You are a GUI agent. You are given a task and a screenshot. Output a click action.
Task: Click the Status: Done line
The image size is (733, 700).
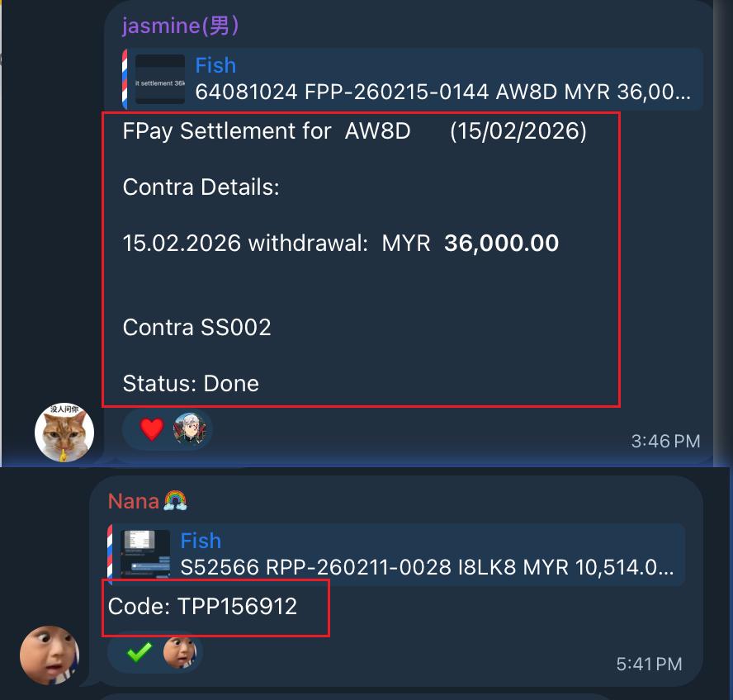pyautogui.click(x=191, y=384)
